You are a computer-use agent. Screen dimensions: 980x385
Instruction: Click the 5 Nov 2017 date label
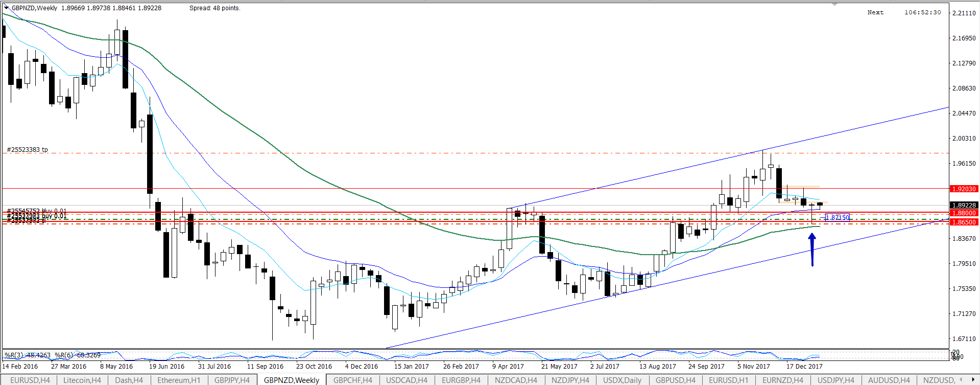click(754, 367)
